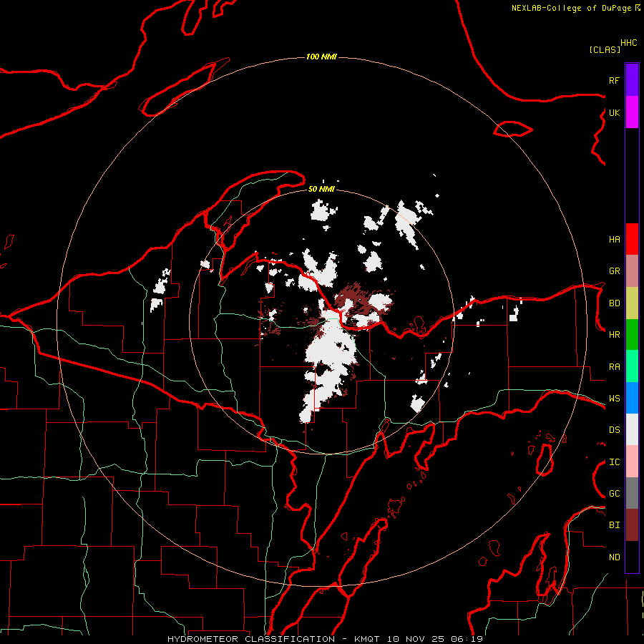Click the WS blue legend swatch
Viewport: 644px width, 644px height.
[x=632, y=398]
